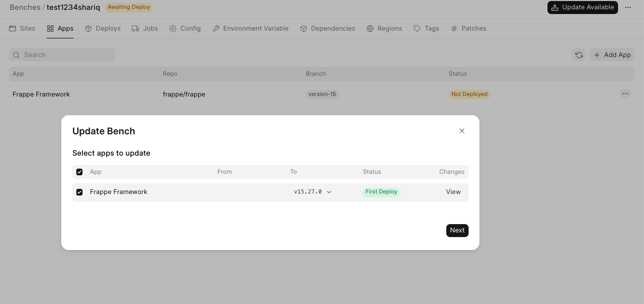Close the Update Bench dialog
The height and width of the screenshot is (304, 644).
pyautogui.click(x=462, y=131)
